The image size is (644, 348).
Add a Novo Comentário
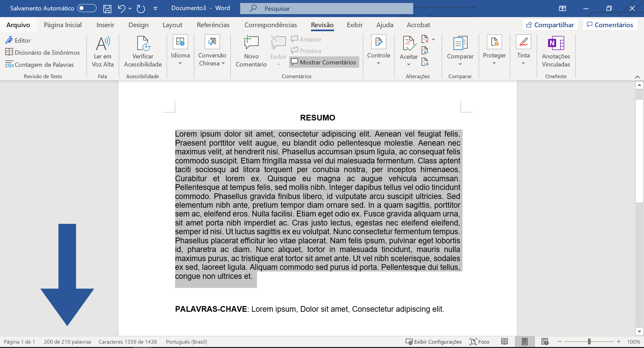click(251, 52)
